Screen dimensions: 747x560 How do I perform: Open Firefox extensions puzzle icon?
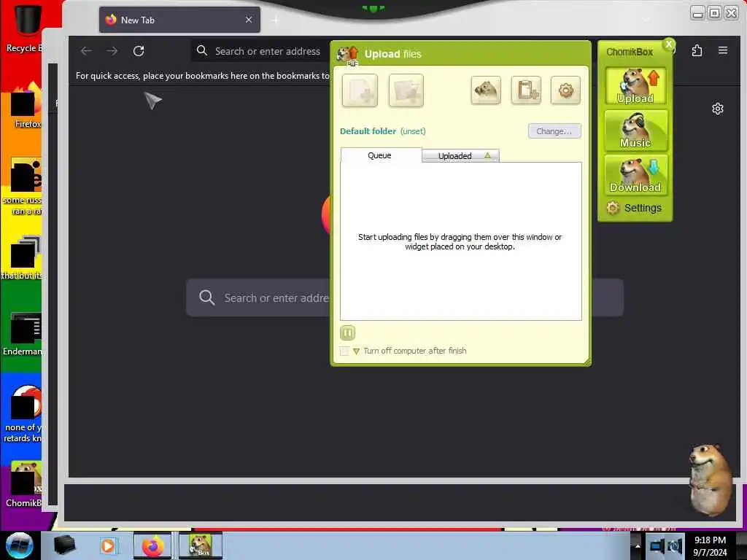(x=697, y=50)
